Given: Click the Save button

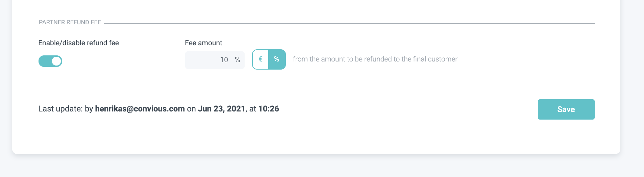Looking at the screenshot, I should 566,109.
